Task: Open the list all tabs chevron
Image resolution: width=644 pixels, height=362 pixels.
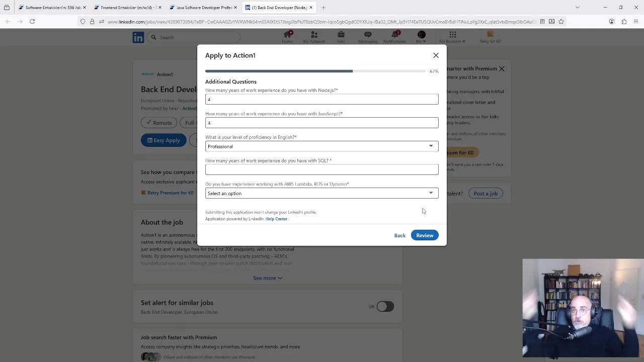Action: click(578, 8)
